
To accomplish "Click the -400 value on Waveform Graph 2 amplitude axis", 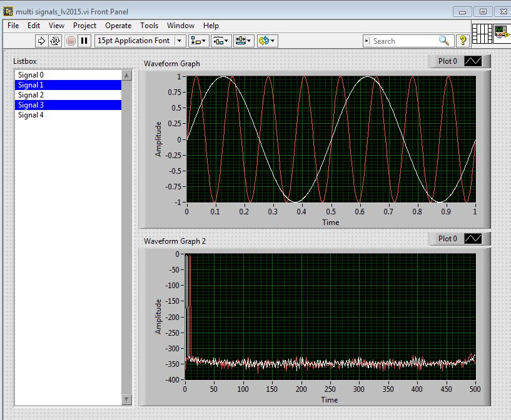I will click(x=173, y=379).
